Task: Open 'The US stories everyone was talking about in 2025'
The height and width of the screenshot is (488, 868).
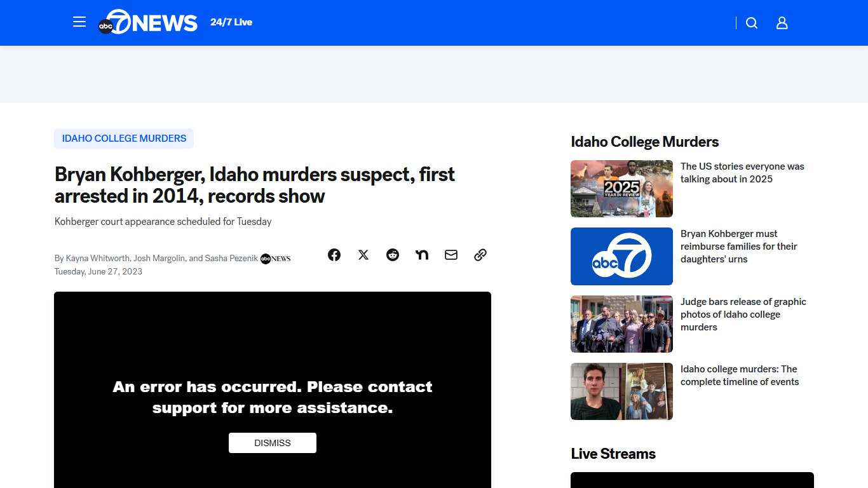Action: coord(742,173)
